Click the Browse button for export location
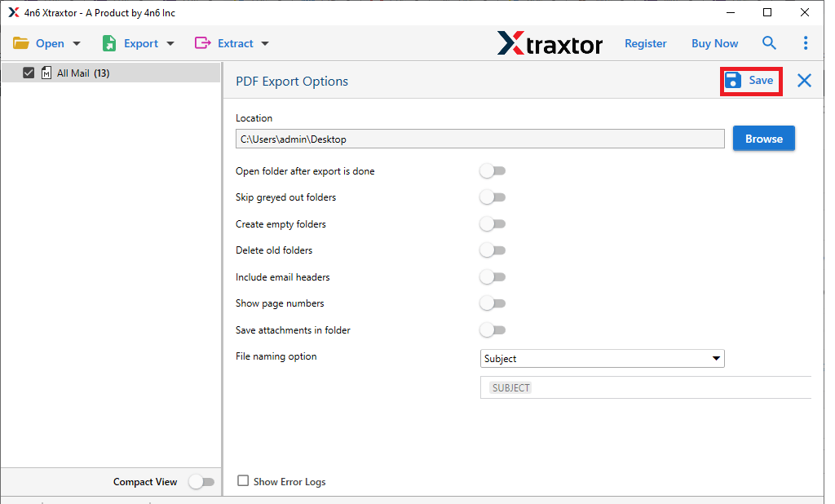The width and height of the screenshot is (835, 504). click(x=763, y=138)
